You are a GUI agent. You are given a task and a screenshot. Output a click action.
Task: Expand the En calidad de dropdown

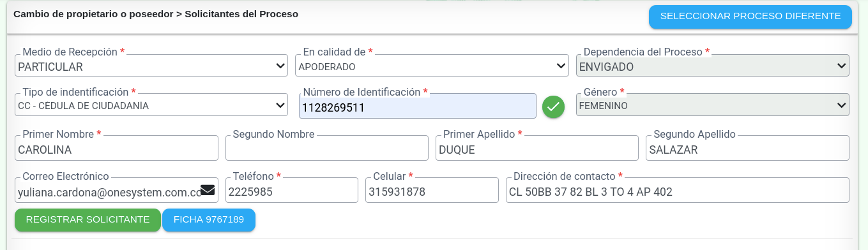click(432, 65)
